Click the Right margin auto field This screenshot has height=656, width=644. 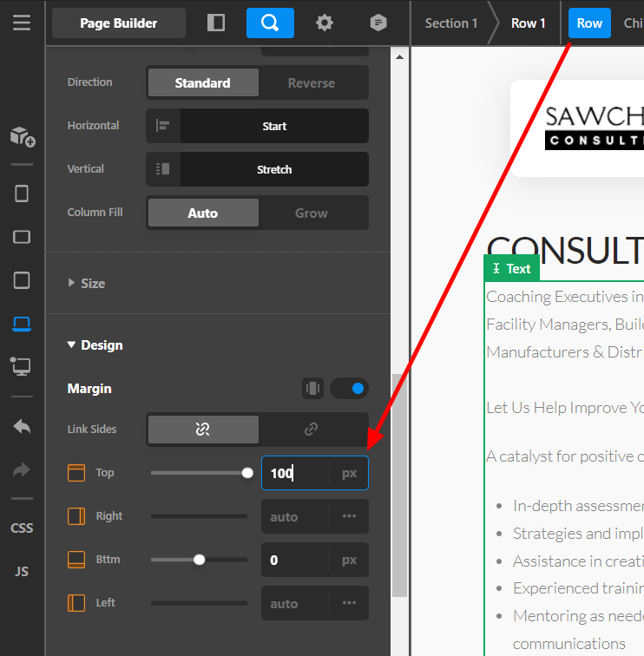[295, 516]
